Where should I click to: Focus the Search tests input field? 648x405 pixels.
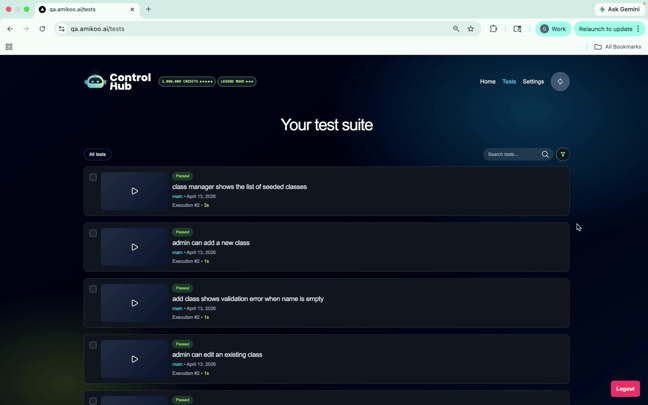tap(512, 154)
